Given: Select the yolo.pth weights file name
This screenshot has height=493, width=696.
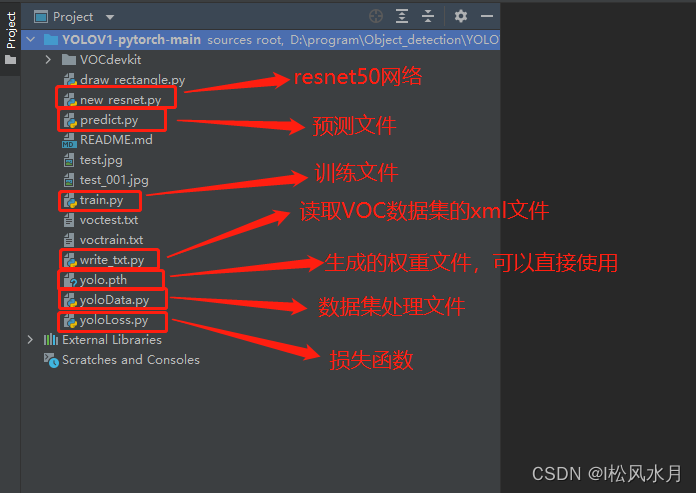Looking at the screenshot, I should tap(103, 280).
